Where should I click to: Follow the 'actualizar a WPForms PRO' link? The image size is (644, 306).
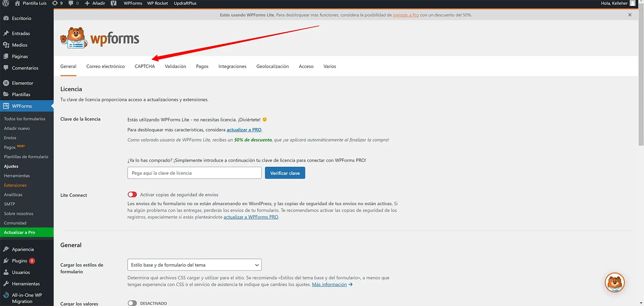click(x=251, y=217)
